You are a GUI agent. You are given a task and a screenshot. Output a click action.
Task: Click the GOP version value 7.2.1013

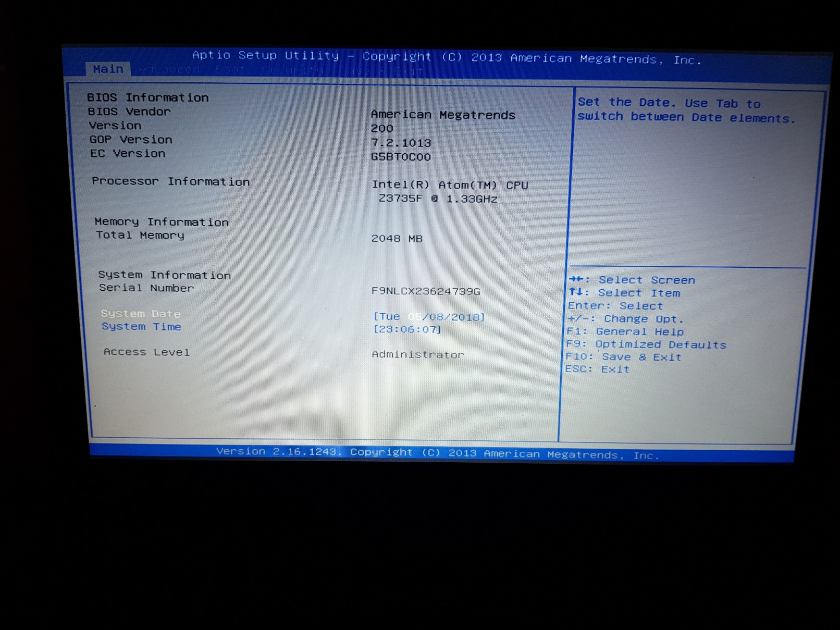[x=401, y=143]
